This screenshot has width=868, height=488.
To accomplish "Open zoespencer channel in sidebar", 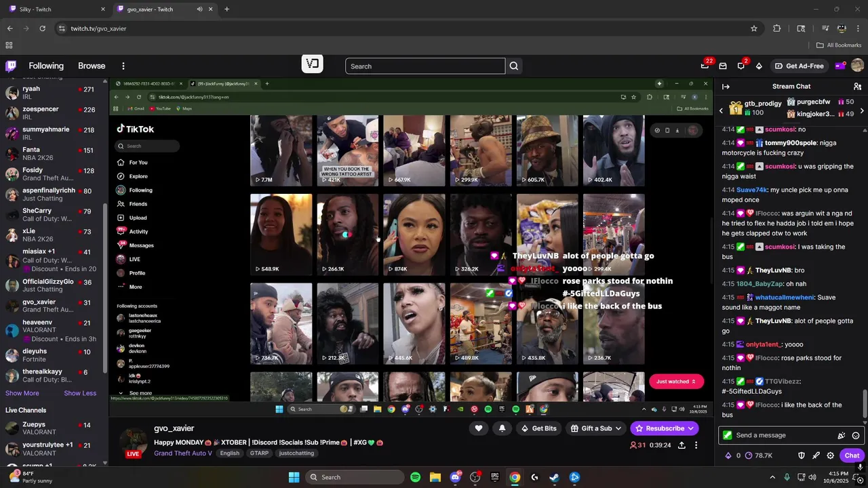I will tap(52, 113).
